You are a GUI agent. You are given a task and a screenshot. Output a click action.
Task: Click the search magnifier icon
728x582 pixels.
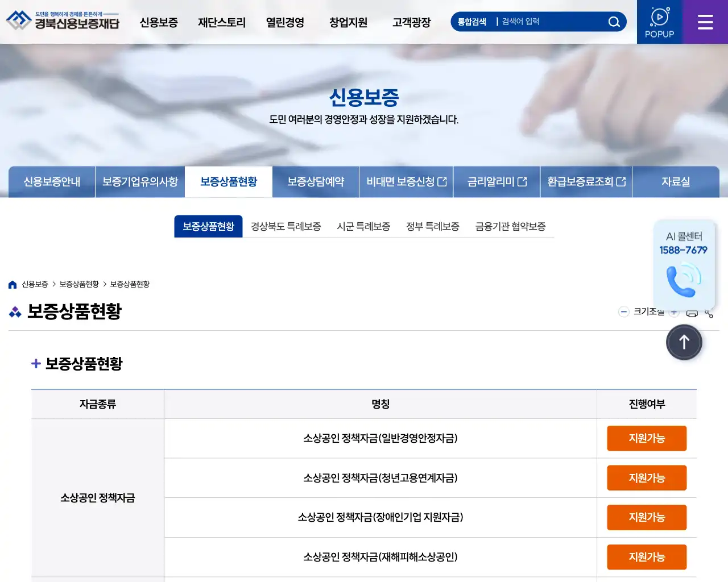click(614, 22)
